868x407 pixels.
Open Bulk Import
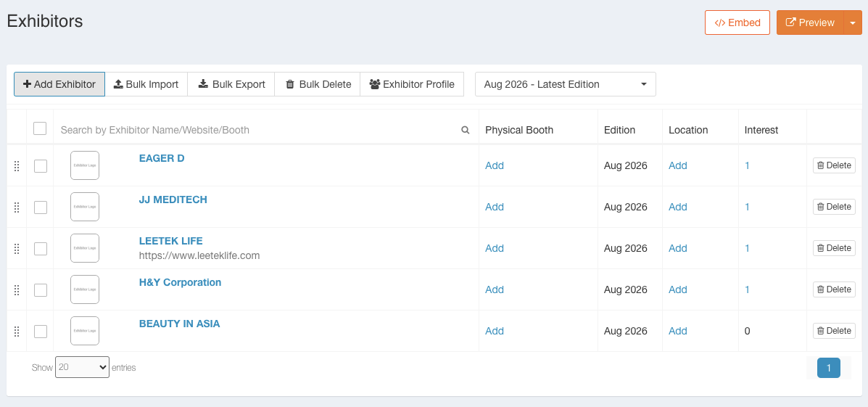(x=146, y=84)
